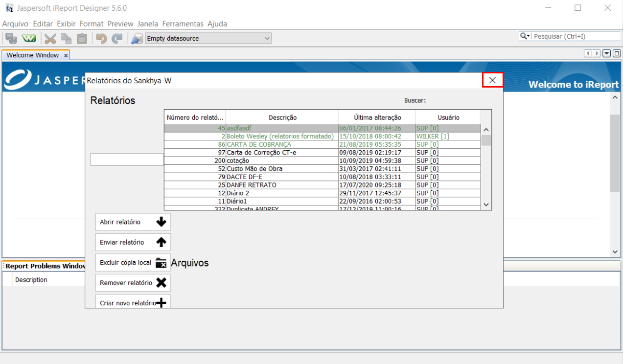Click the Redo arrow icon
The image size is (623, 364).
point(117,38)
